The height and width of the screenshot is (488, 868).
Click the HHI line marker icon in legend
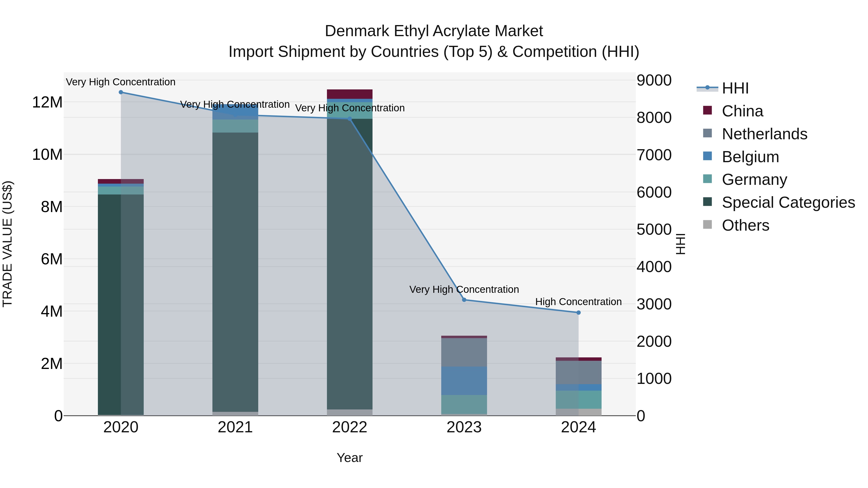[707, 88]
